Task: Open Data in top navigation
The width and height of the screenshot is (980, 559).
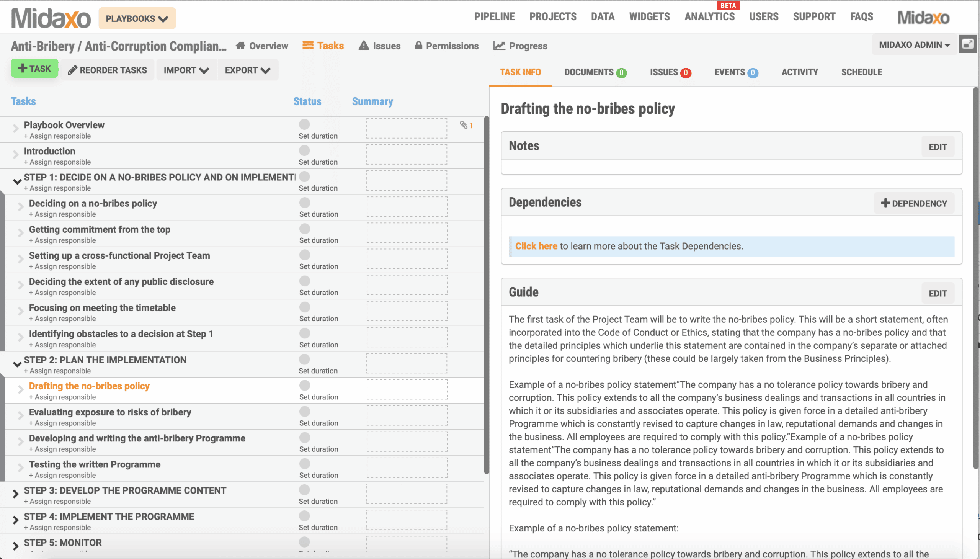Action: 603,16
